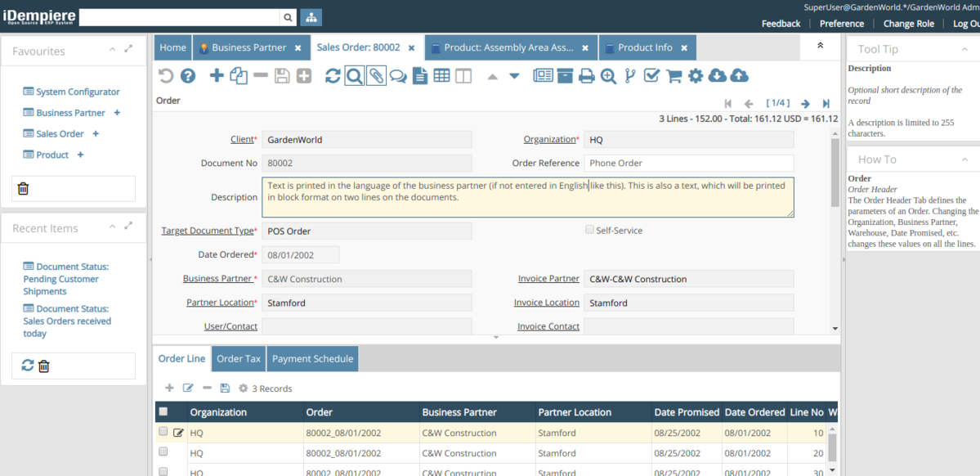Viewport: 980px width, 476px height.
Task: Tick the select-all checkbox in grid header
Action: click(x=163, y=412)
